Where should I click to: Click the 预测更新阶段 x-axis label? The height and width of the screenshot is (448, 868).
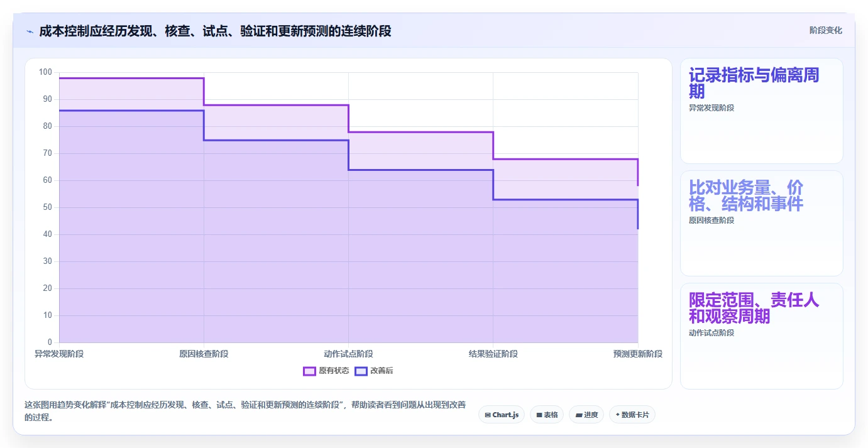click(x=638, y=354)
